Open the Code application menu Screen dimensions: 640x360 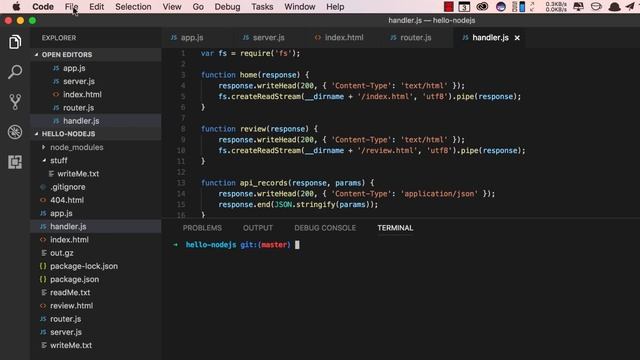click(43, 7)
